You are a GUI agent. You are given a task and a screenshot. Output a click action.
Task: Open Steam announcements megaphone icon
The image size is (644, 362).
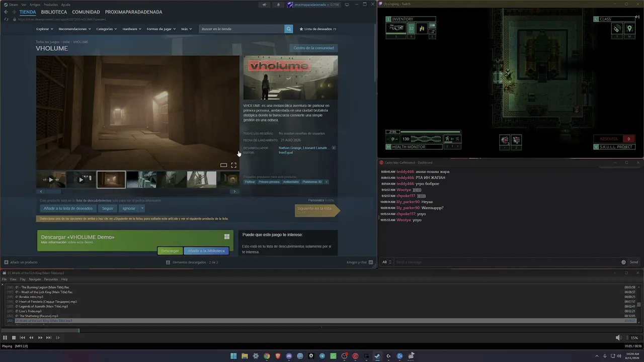coord(264,5)
